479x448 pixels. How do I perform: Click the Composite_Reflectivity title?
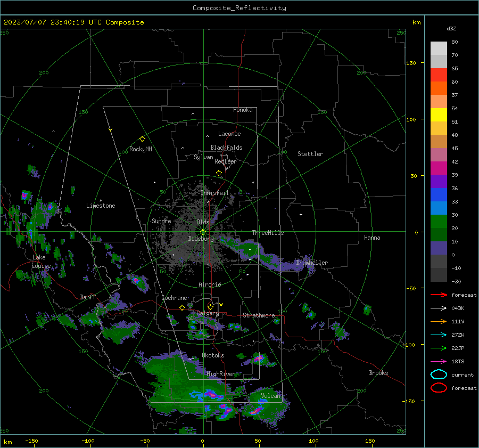tap(240, 8)
